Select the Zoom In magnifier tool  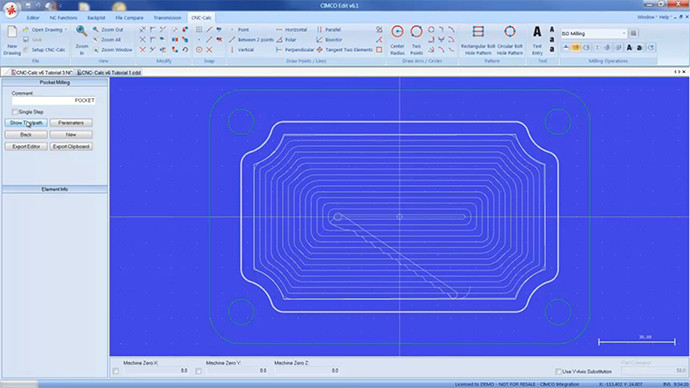[x=81, y=40]
